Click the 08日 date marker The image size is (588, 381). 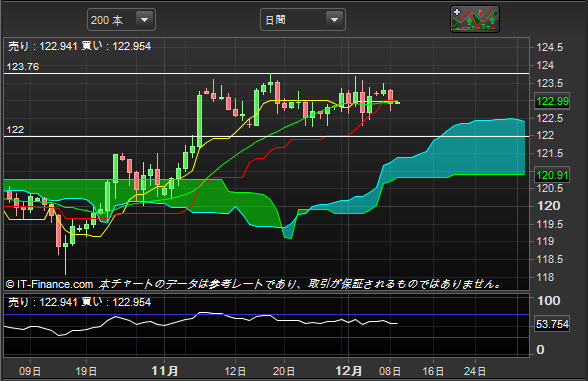390,372
